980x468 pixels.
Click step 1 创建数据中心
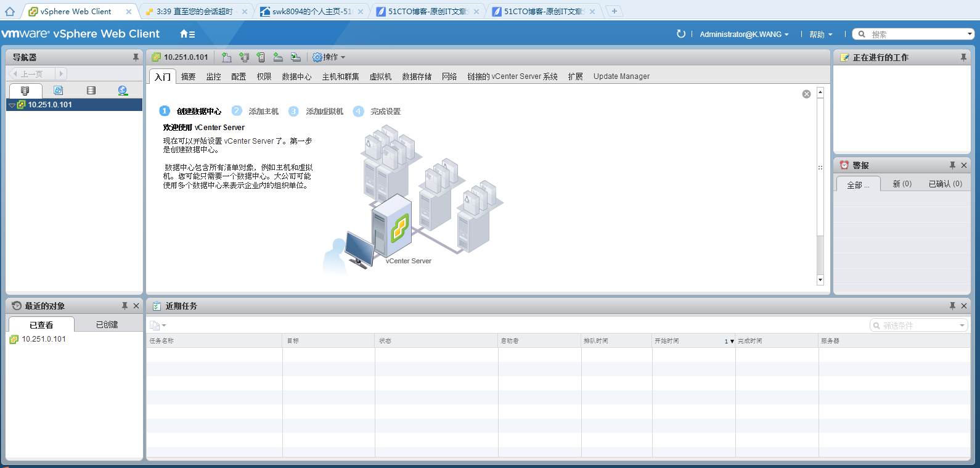190,111
